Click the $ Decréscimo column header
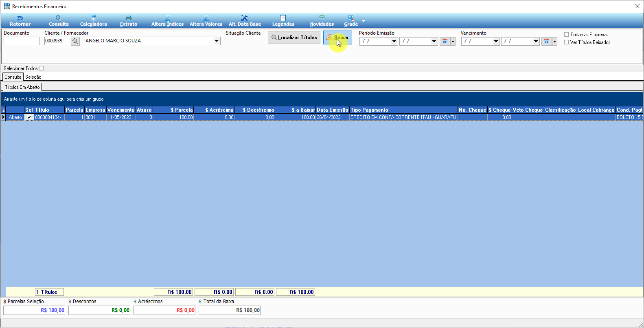Viewport: 644px width, 328px height. point(255,110)
